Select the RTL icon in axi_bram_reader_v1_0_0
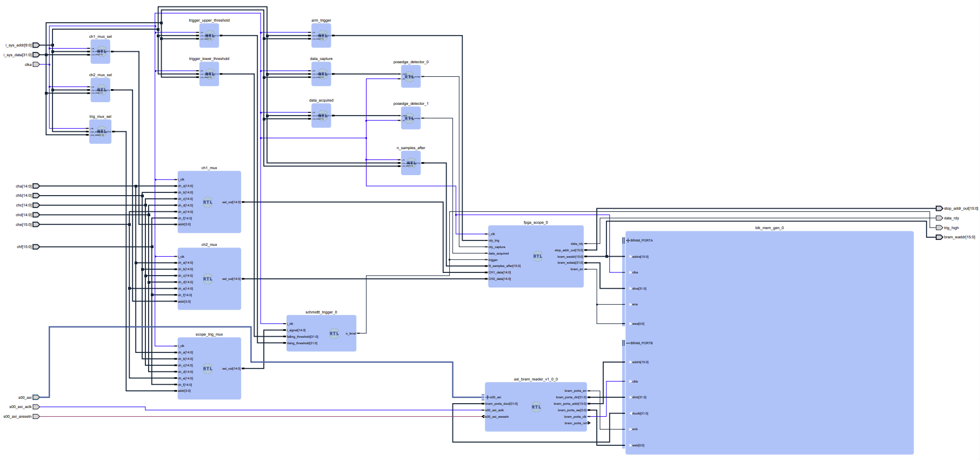This screenshot has height=461, width=980. [536, 407]
